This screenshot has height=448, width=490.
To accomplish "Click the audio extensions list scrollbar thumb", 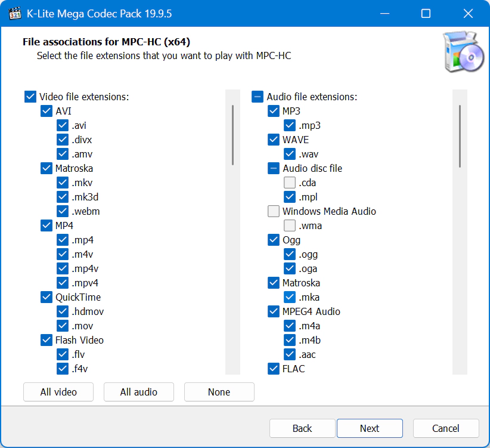I will [x=460, y=136].
